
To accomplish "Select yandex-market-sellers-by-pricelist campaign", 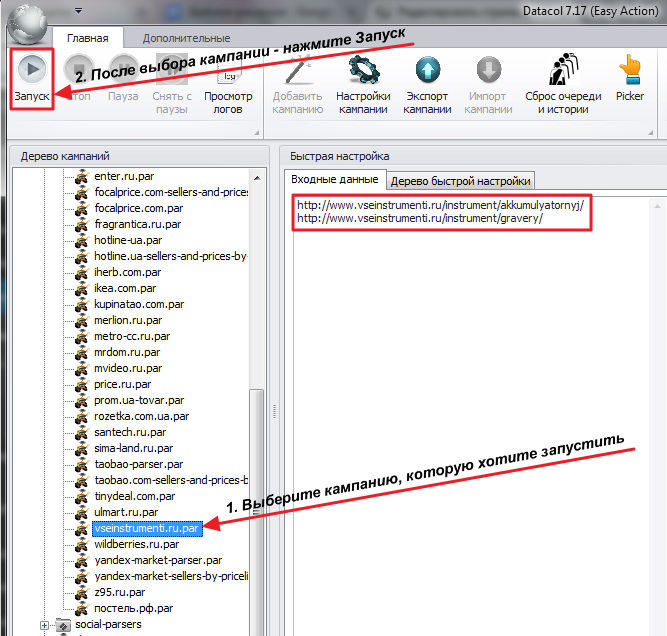I will click(171, 576).
